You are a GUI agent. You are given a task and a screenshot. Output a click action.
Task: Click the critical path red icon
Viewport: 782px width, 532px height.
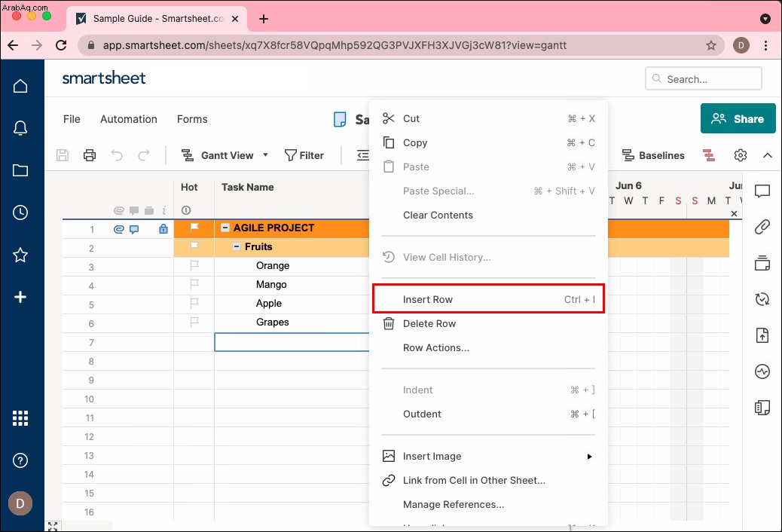point(709,155)
